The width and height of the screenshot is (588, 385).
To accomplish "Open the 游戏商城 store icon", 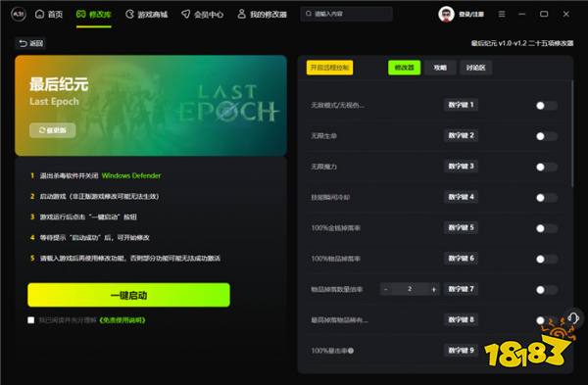I will coord(129,15).
